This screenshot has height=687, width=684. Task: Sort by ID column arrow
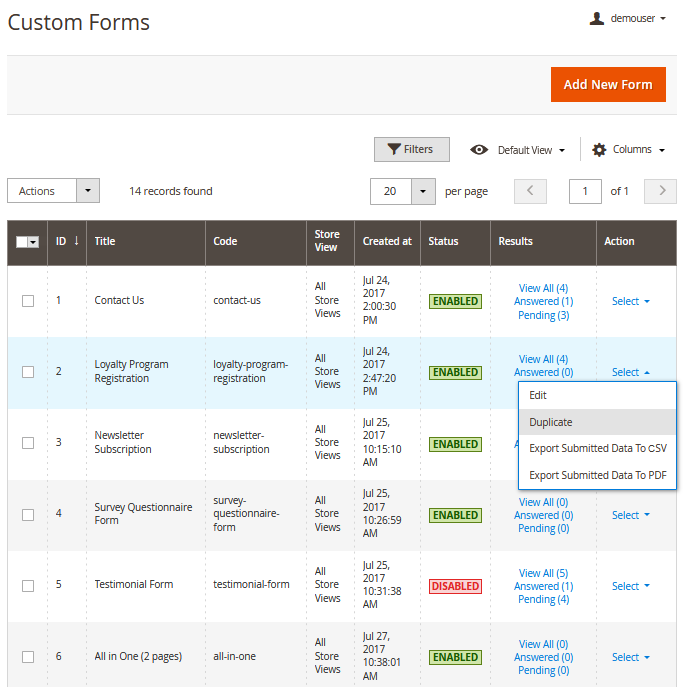point(76,241)
